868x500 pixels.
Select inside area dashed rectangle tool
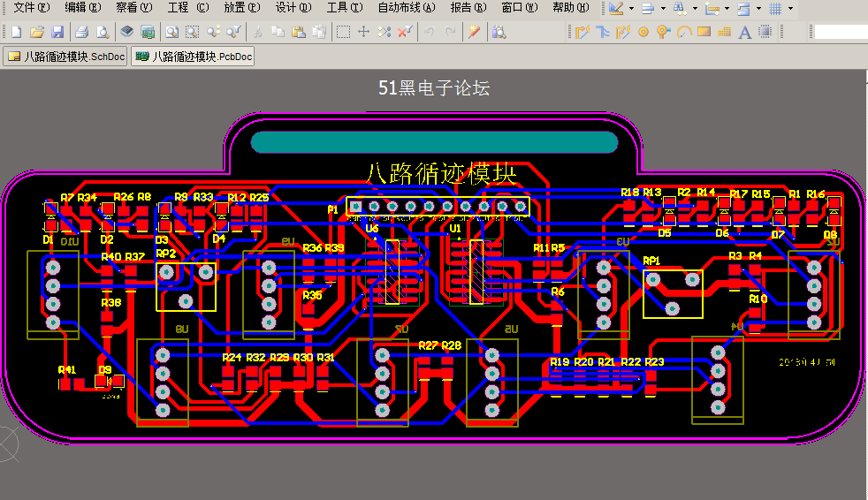pyautogui.click(x=343, y=32)
